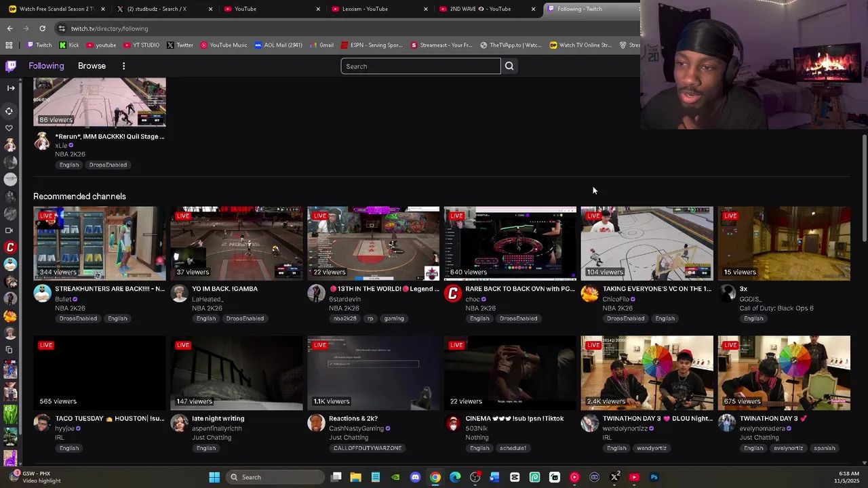Click the Twitch logo home icon

(x=11, y=66)
